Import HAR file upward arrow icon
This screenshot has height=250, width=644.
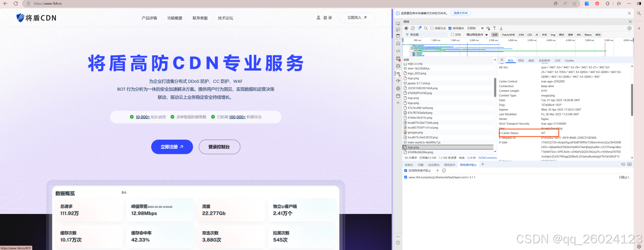click(x=494, y=28)
